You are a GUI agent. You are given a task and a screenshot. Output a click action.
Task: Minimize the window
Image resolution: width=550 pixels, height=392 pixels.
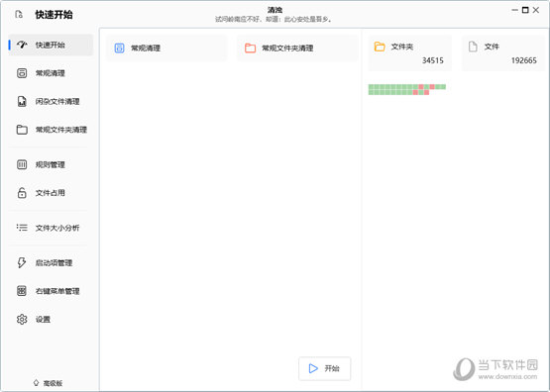pos(514,10)
